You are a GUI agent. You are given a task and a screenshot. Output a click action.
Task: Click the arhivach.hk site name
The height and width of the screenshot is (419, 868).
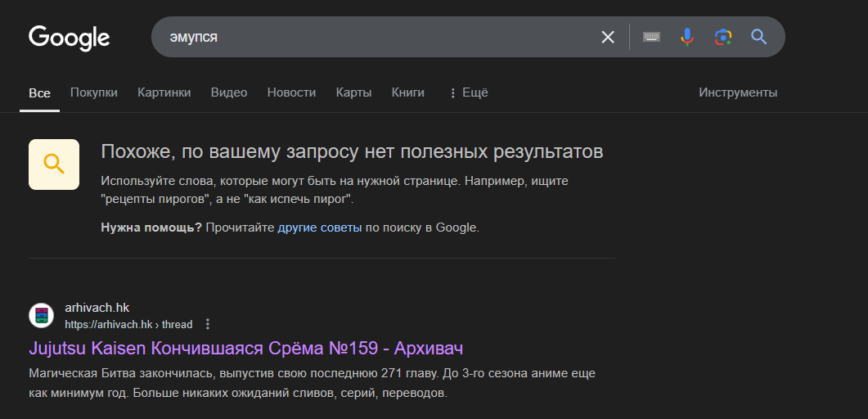point(97,308)
